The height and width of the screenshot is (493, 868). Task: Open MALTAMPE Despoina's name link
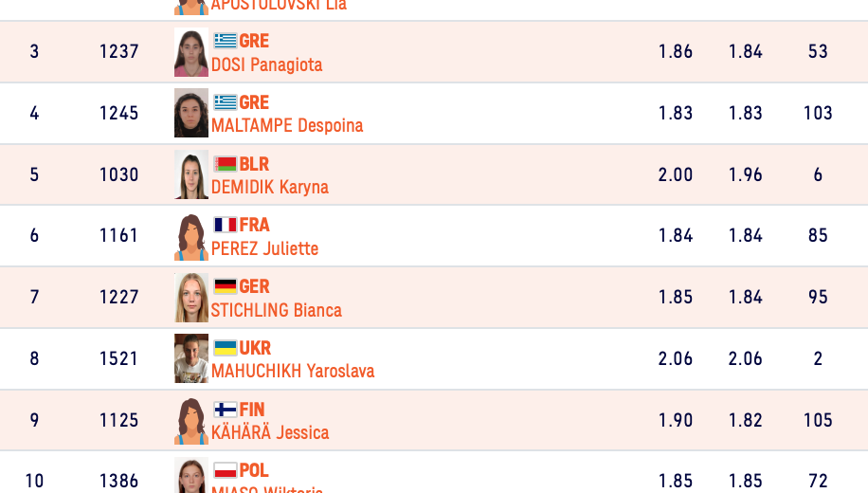(x=286, y=126)
